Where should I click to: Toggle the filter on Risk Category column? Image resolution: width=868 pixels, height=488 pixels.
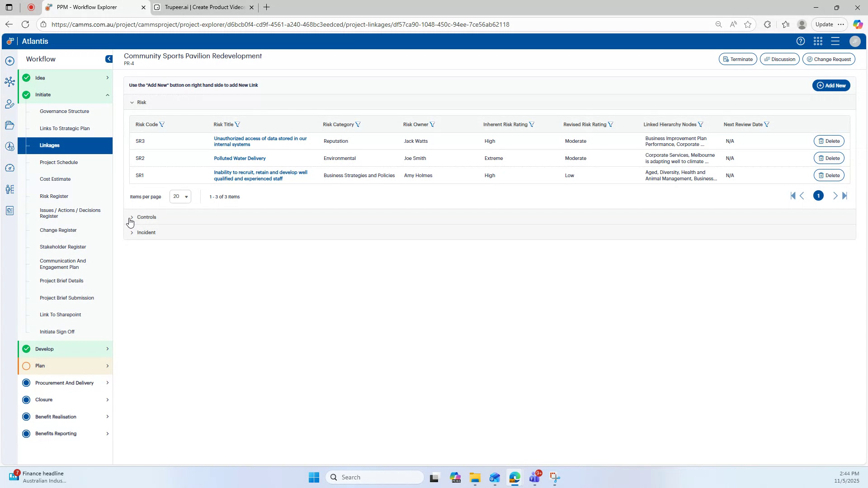pyautogui.click(x=359, y=124)
